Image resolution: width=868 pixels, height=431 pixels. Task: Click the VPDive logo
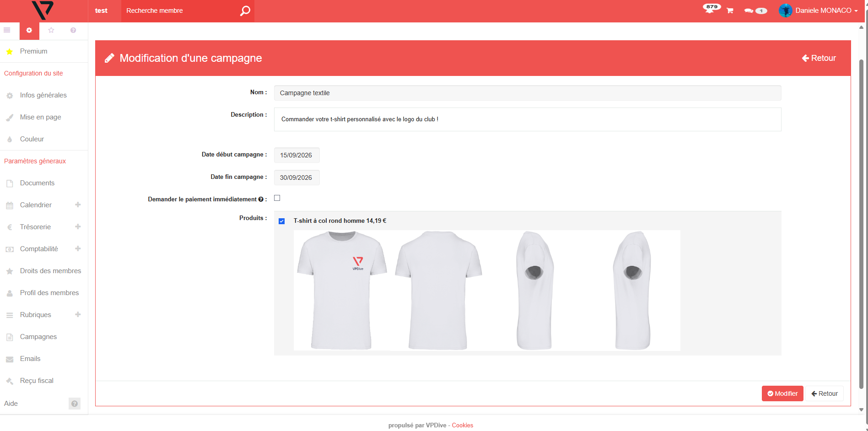tap(43, 10)
